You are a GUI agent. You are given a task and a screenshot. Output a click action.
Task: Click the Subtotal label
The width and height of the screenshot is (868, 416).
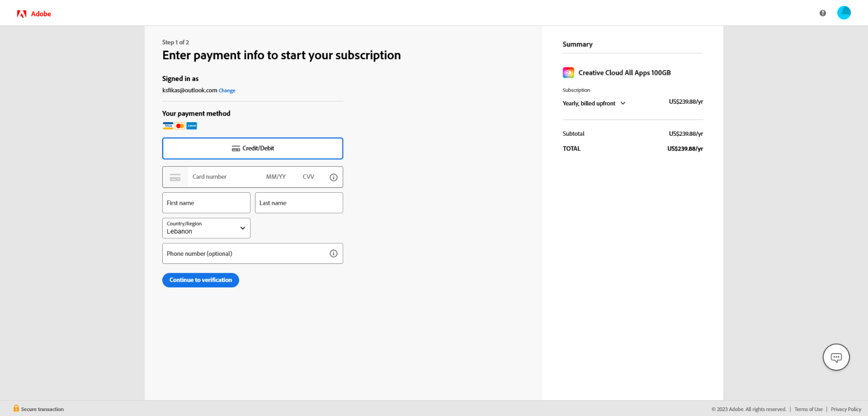[573, 134]
